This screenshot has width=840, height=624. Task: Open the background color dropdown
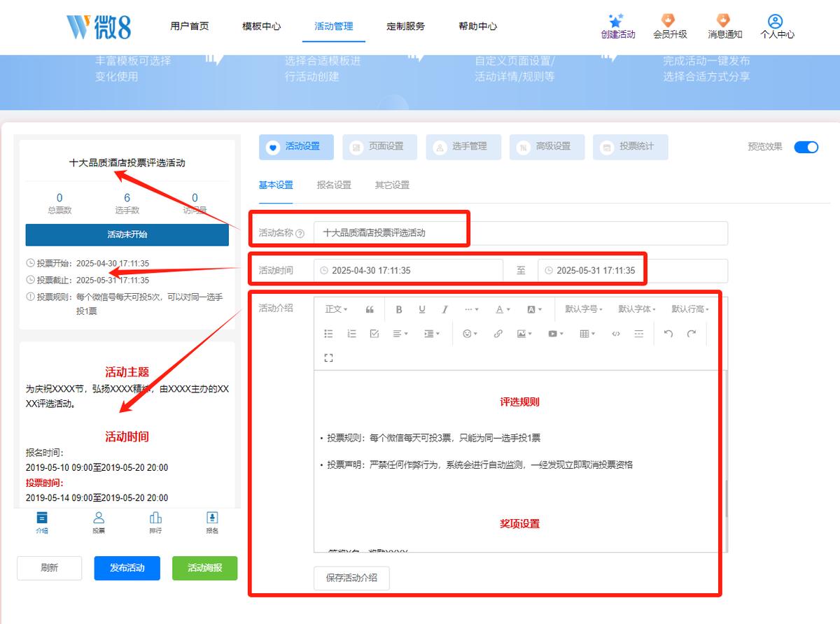535,309
